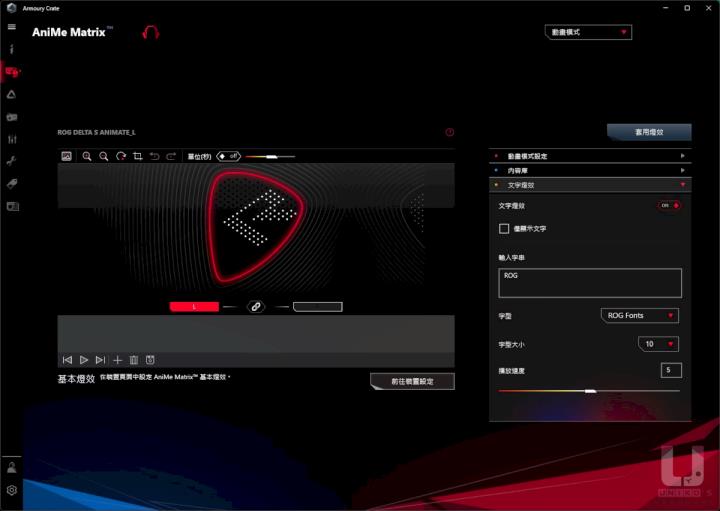Skip to last frame in timeline

pyautogui.click(x=100, y=360)
